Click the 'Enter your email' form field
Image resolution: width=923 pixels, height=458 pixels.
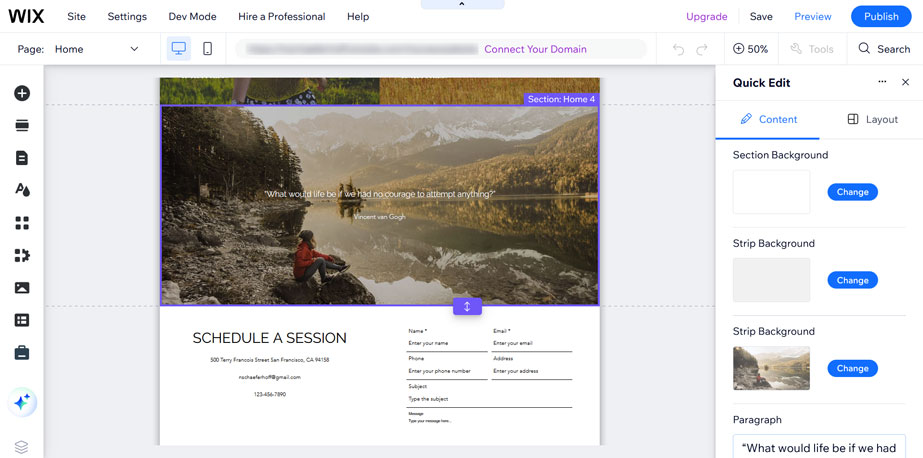coord(532,343)
